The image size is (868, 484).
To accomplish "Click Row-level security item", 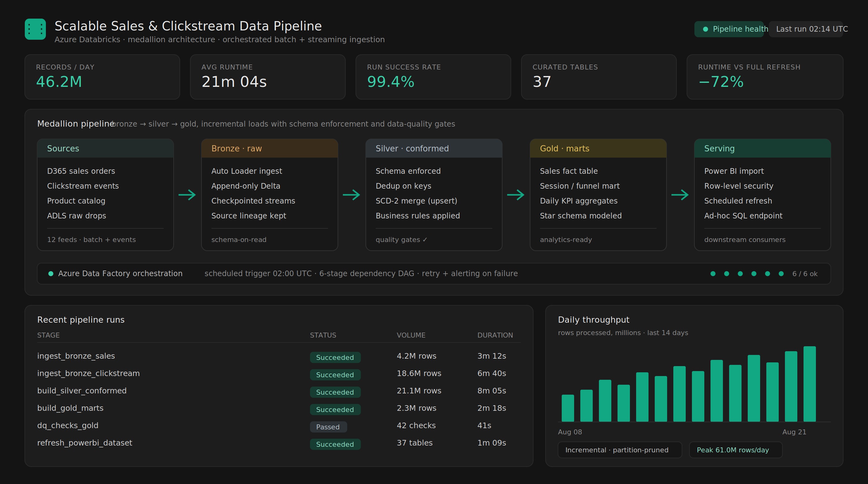I will pos(739,186).
